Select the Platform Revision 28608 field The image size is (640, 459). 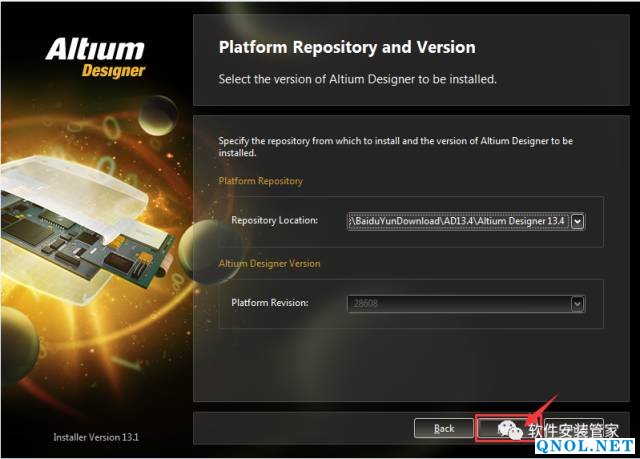click(x=458, y=303)
